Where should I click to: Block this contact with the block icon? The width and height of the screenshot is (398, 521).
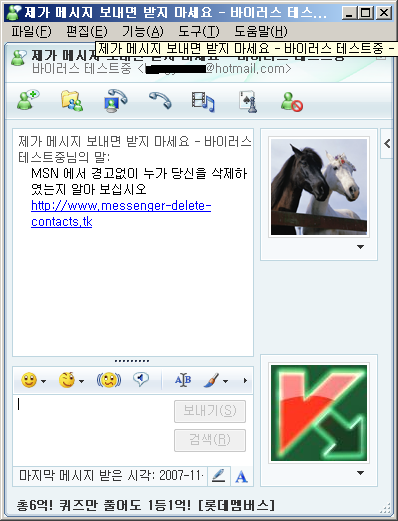point(292,102)
